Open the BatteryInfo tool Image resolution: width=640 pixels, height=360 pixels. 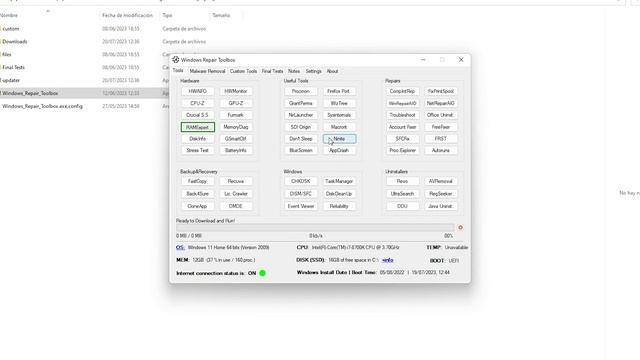pos(236,150)
